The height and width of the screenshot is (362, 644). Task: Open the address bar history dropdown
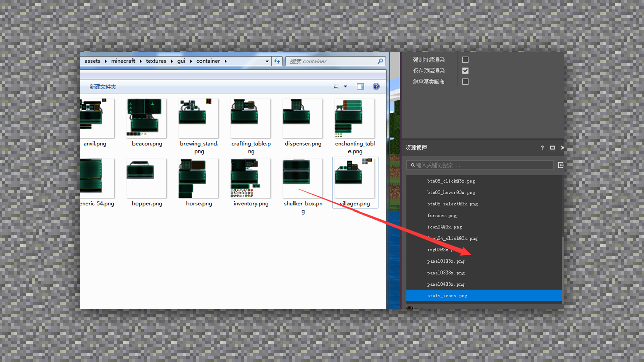(x=267, y=61)
